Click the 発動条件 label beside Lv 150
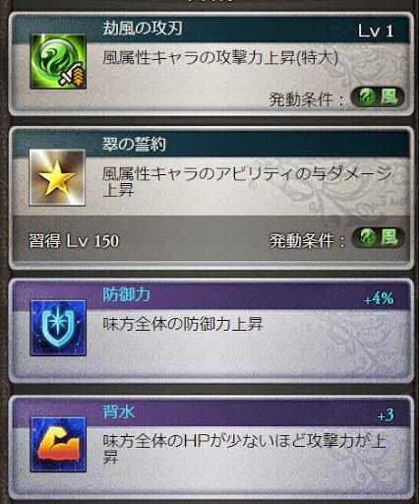This screenshot has height=504, width=420. click(307, 241)
